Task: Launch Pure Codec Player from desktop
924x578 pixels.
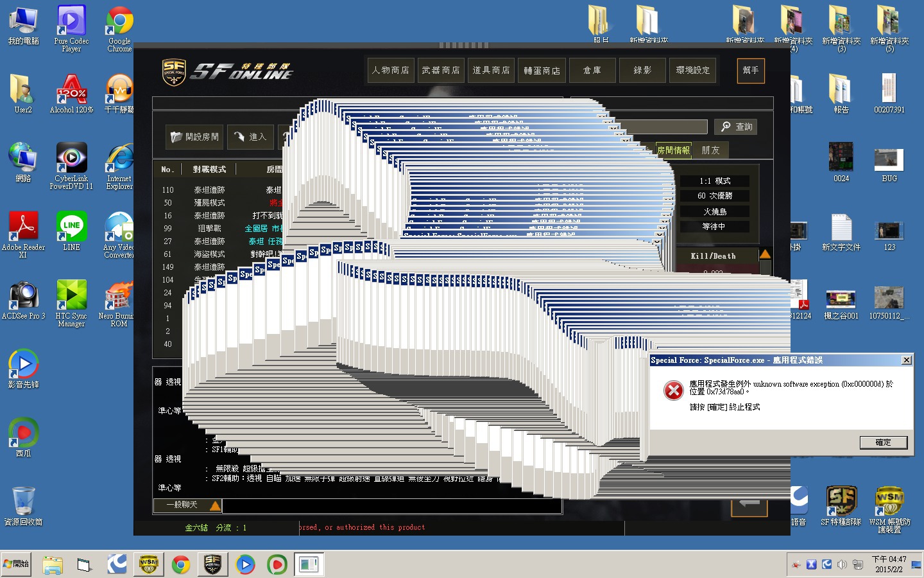Action: 71,28
